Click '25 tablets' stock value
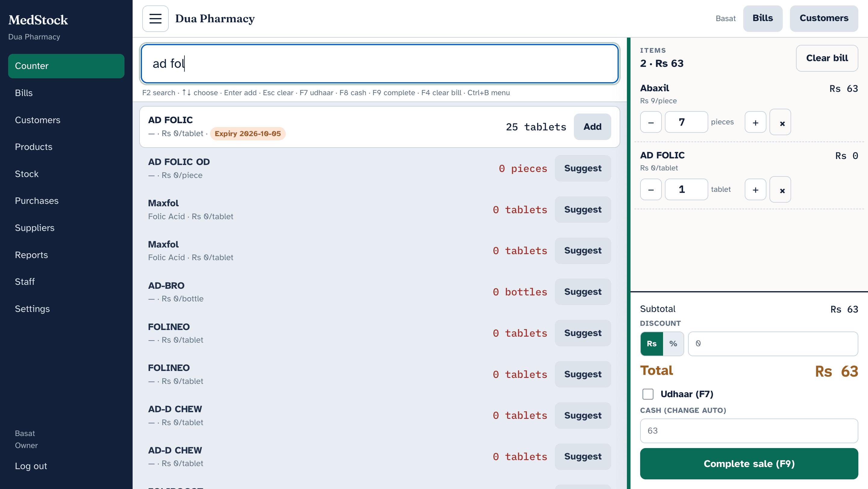868x489 pixels. pos(536,127)
